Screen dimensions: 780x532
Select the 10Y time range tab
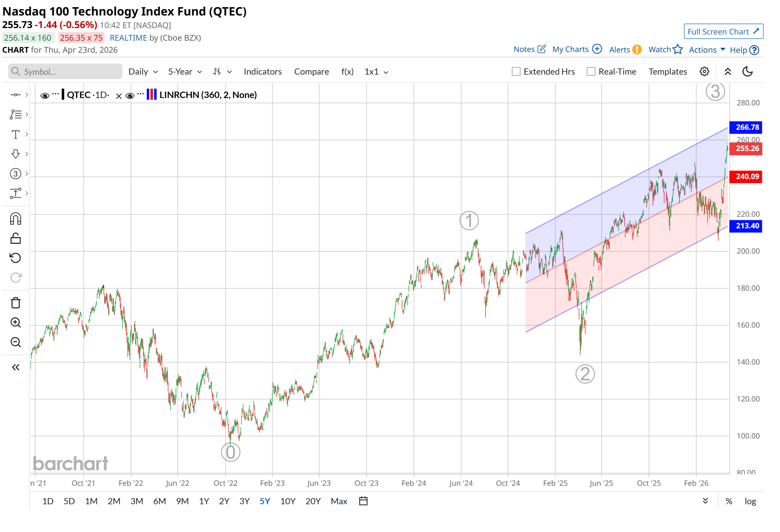pos(288,501)
